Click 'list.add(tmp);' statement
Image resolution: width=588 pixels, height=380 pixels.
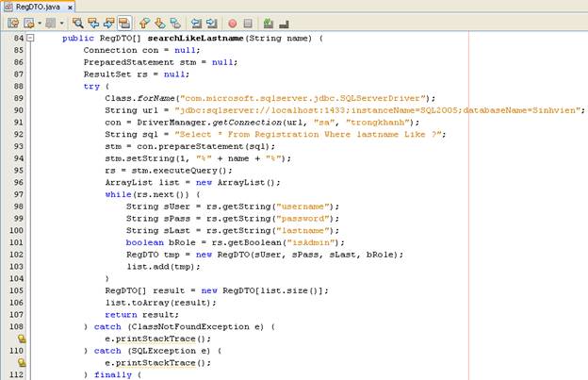(164, 266)
